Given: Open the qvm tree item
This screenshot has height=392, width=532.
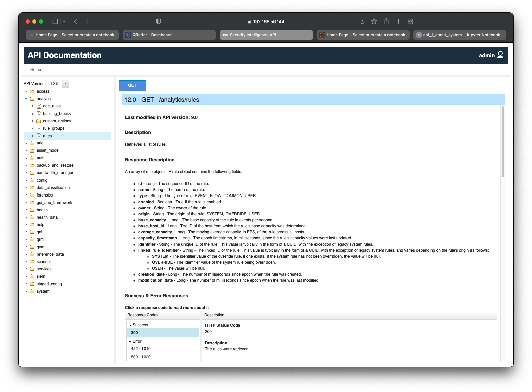Looking at the screenshot, I should [40, 247].
